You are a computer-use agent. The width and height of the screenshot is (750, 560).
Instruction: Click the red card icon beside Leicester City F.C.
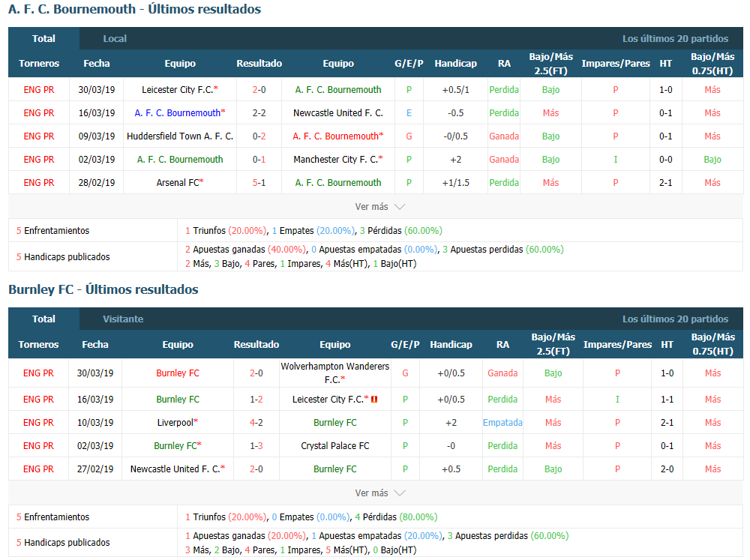[374, 400]
